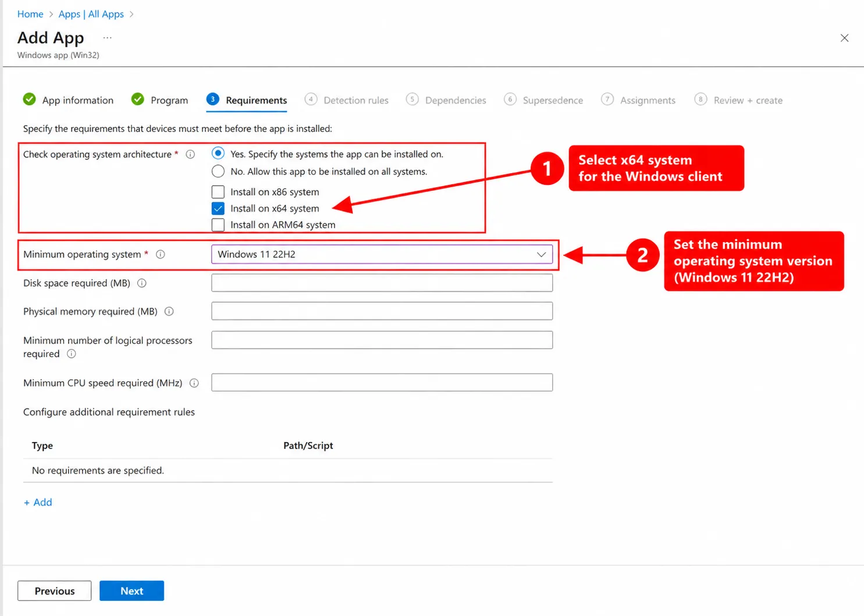
Task: Go back with the Previous button
Action: (x=54, y=591)
